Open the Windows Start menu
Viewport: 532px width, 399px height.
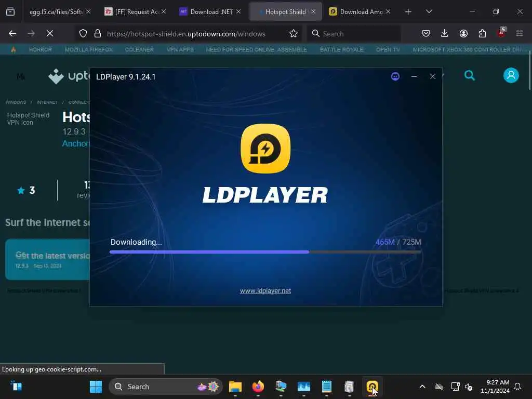coord(96,387)
